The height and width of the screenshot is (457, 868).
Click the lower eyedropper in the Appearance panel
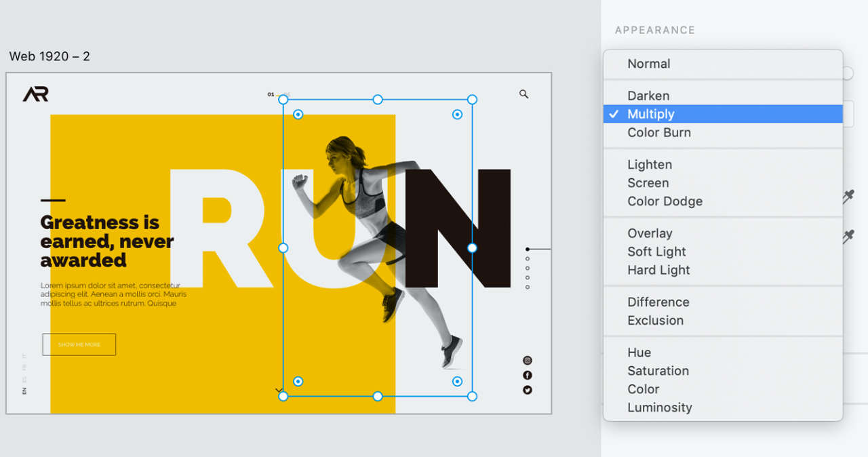click(x=849, y=237)
